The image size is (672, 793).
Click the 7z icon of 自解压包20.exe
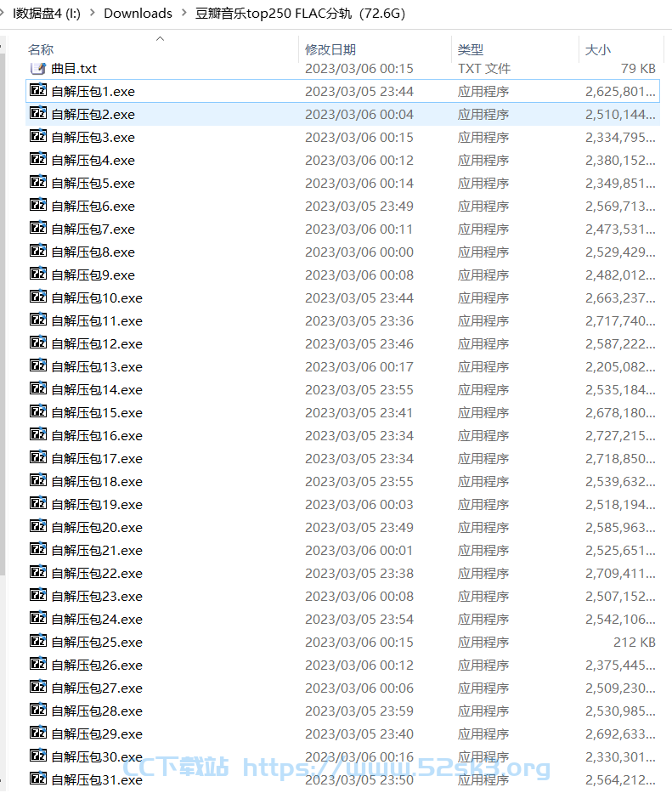point(38,526)
